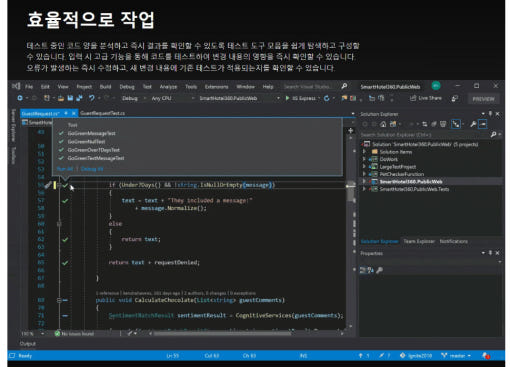Click the Live Share button
Viewport: 510px width, 367px height.
click(426, 98)
